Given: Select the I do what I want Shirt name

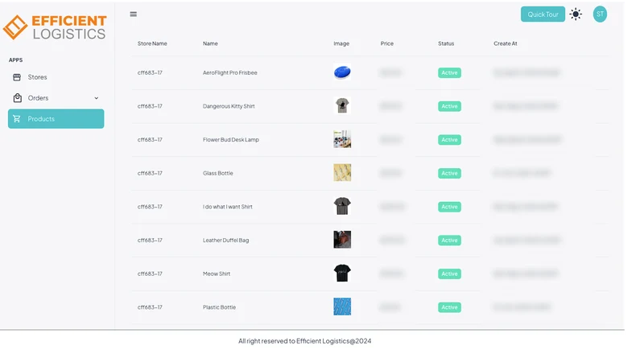Looking at the screenshot, I should click(228, 207).
